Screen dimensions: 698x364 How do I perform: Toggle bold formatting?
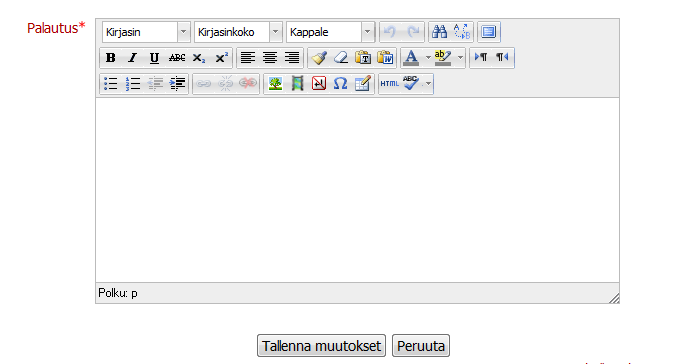coord(110,58)
